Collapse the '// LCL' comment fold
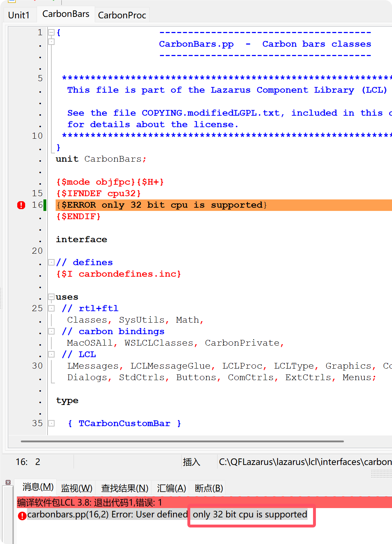392x544 pixels. (x=51, y=354)
